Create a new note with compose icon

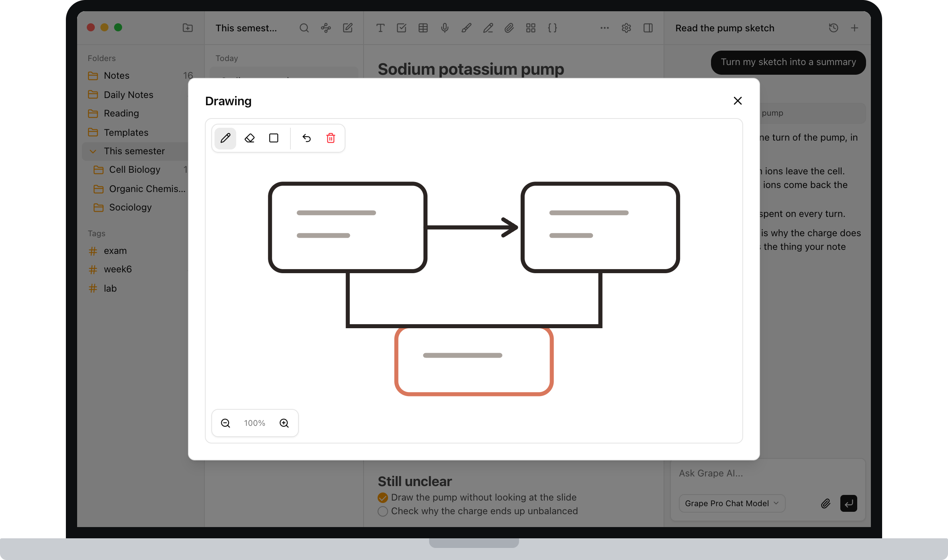[347, 28]
